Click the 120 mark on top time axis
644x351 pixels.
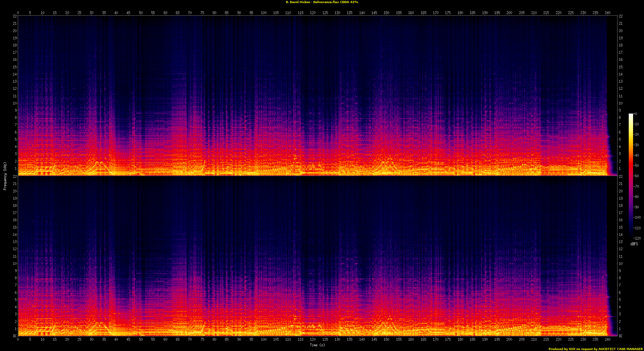click(x=313, y=13)
